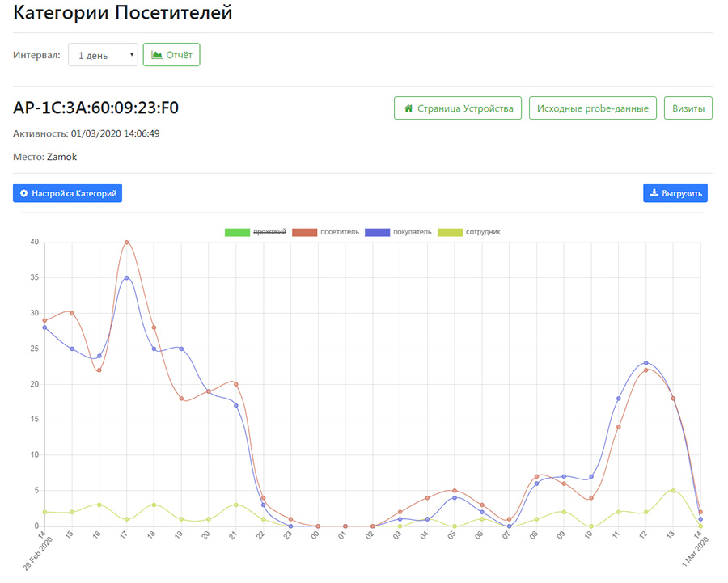Select the посетитель point valued 28 at hour 18
Screen dimensions: 728x583
point(154,327)
